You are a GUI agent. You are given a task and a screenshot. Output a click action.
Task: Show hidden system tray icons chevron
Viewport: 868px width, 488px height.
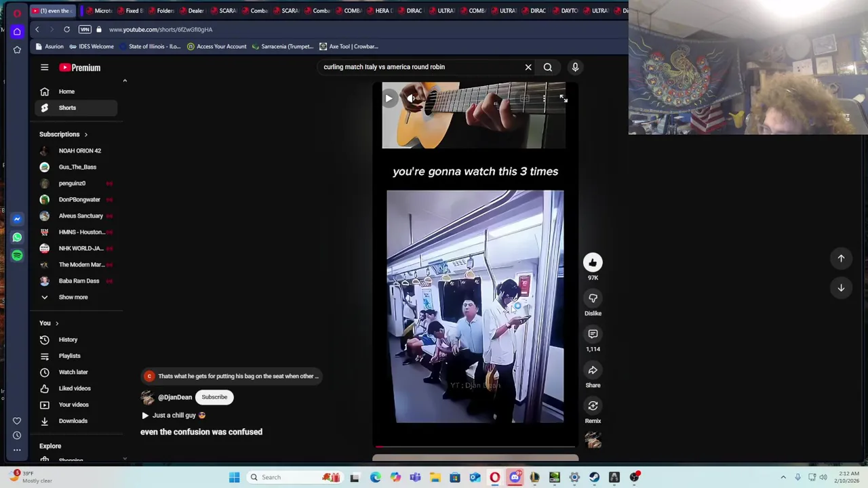[x=783, y=477]
